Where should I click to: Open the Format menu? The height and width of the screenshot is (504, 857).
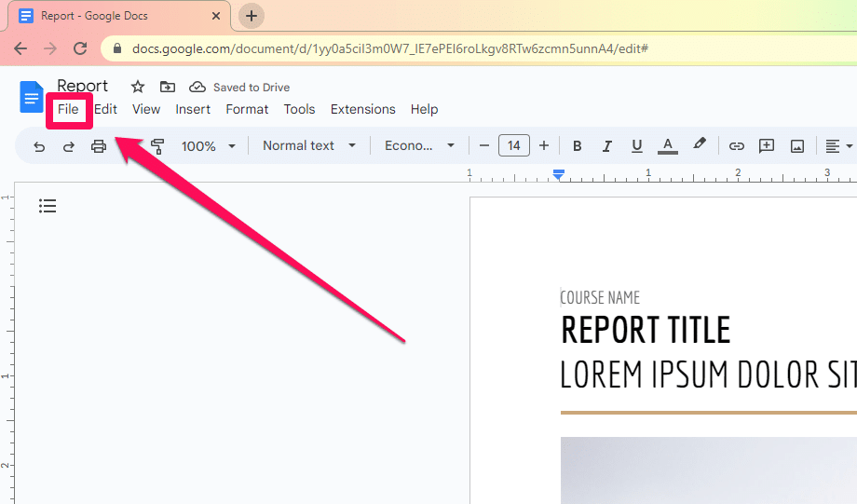(247, 109)
